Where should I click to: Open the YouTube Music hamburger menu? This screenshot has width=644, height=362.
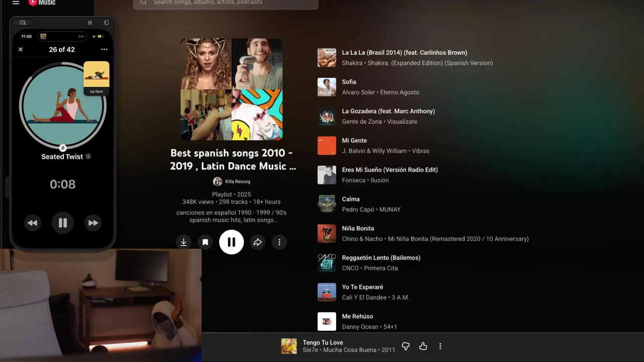(x=16, y=3)
